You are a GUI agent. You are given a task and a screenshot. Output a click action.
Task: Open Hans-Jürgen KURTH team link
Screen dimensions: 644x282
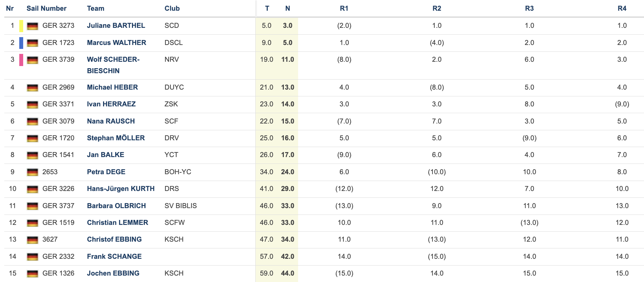click(x=121, y=189)
